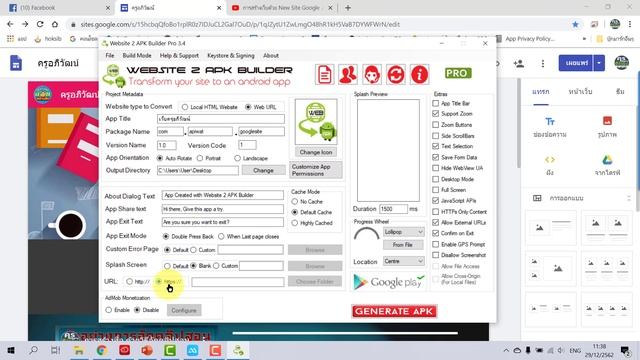
Task: Open the Windows Start menu
Action: 11,350
